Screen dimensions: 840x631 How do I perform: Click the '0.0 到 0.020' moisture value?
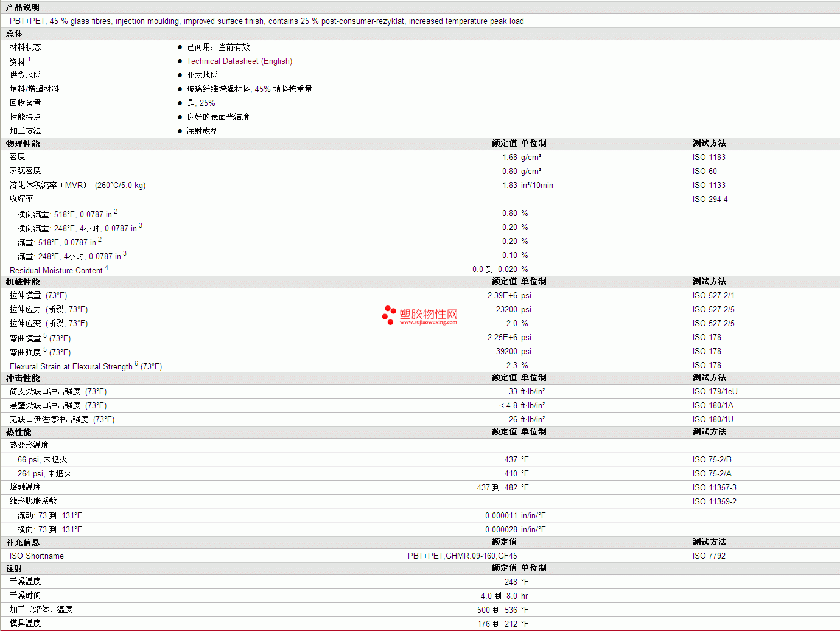tap(495, 270)
